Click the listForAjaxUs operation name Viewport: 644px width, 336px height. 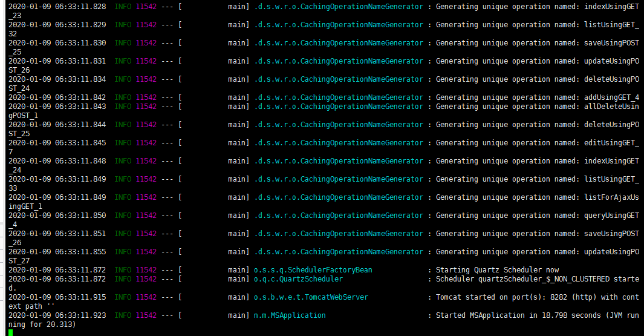[611, 197]
